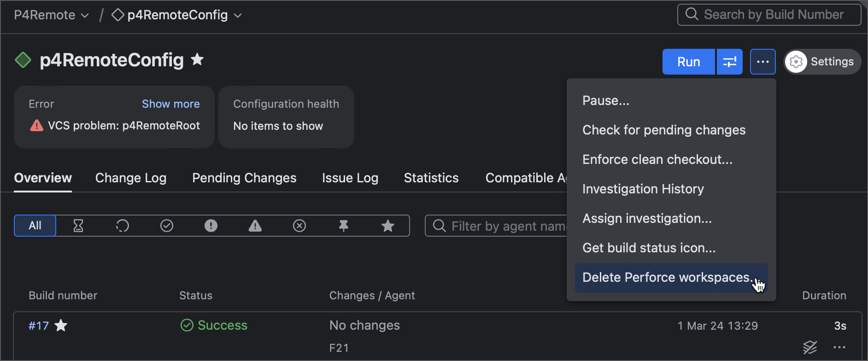This screenshot has height=361, width=868.
Task: Open the p4RemoteConfig breadcrumb chevron menu
Action: coord(238,15)
